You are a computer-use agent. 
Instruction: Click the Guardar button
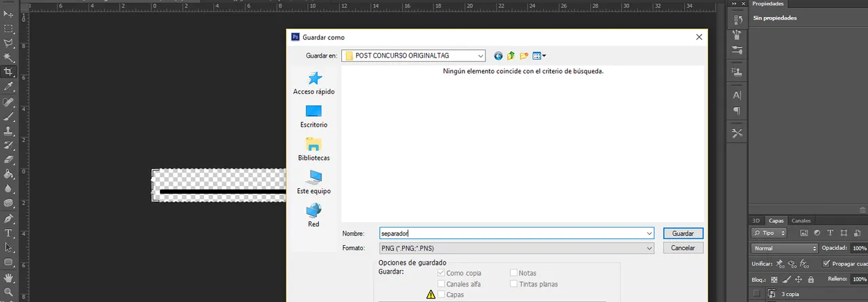(683, 233)
